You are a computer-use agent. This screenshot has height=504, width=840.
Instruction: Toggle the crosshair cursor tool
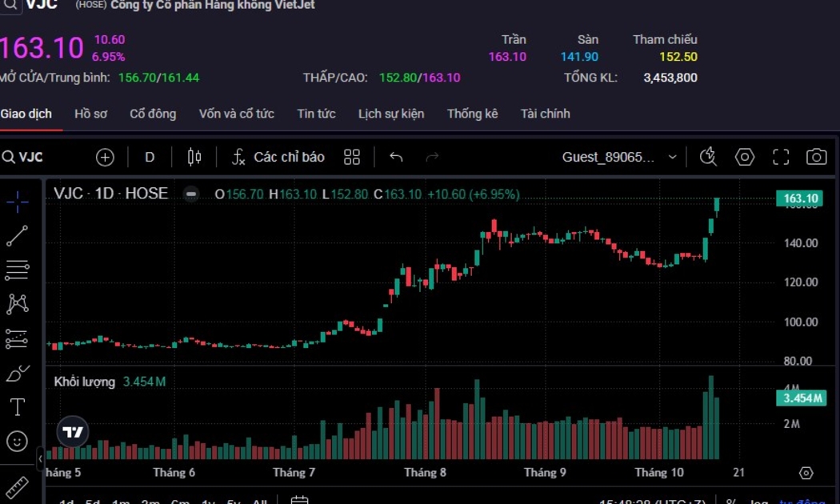[x=17, y=202]
